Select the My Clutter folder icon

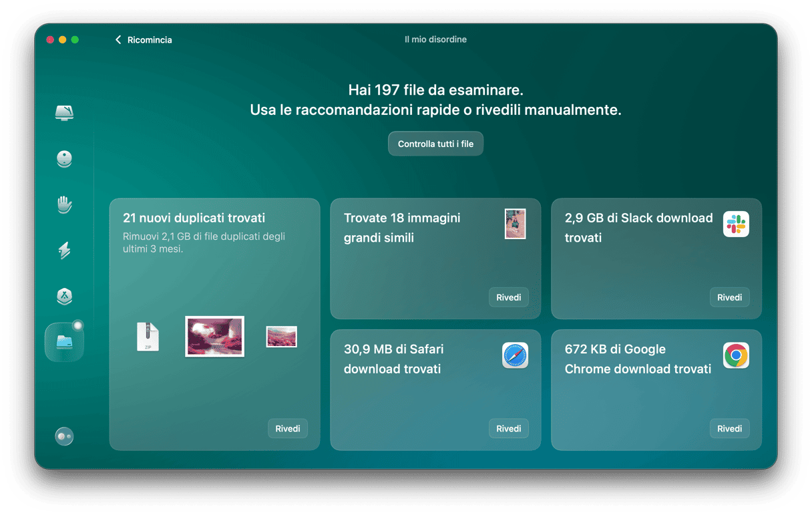pyautogui.click(x=64, y=342)
